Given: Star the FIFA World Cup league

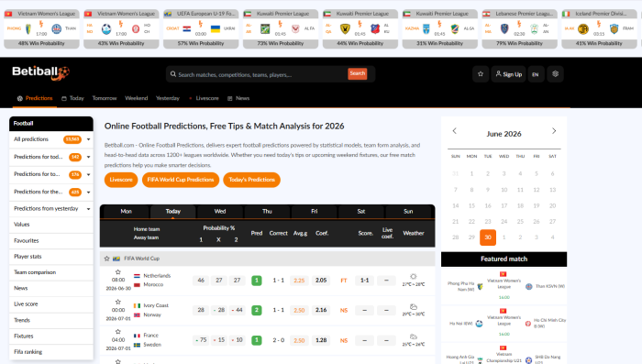Looking at the screenshot, I should click(x=107, y=259).
